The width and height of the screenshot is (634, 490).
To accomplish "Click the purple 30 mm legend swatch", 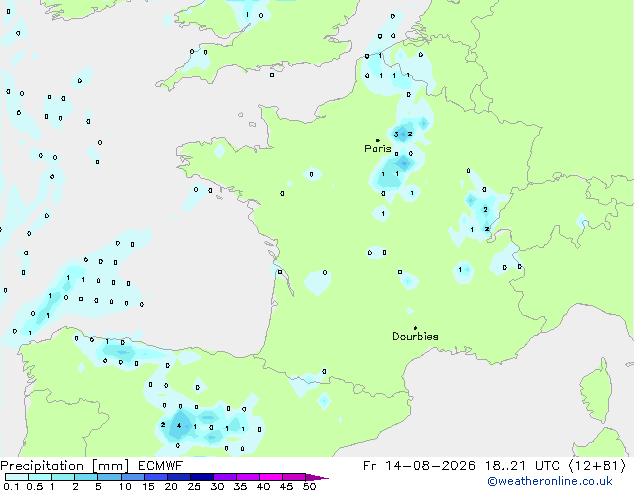I will coord(225,477).
